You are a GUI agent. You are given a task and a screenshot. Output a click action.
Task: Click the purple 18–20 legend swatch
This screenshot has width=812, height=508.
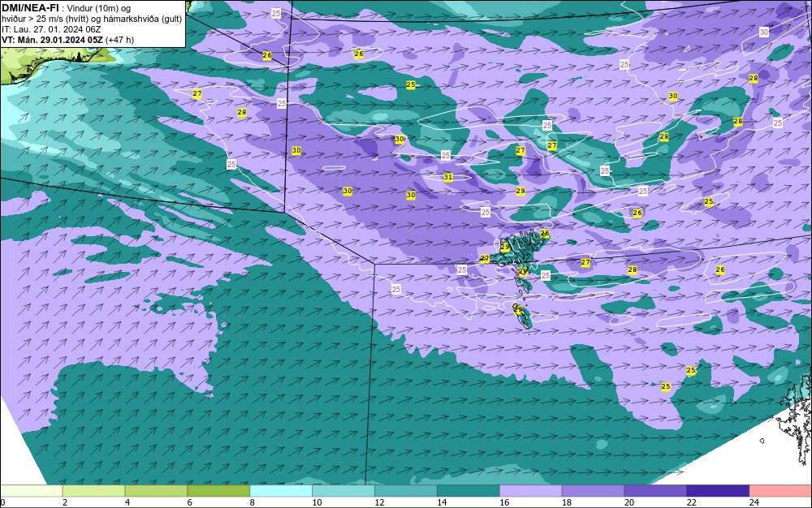click(593, 491)
